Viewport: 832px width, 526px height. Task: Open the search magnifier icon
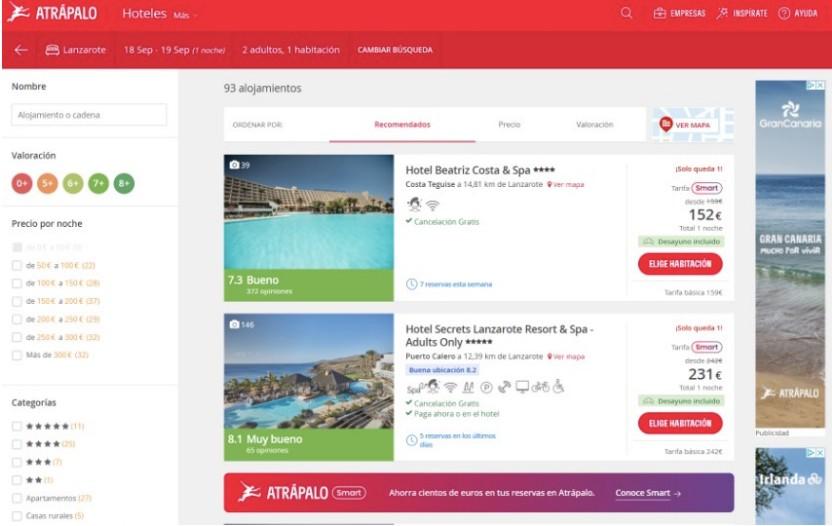click(626, 13)
